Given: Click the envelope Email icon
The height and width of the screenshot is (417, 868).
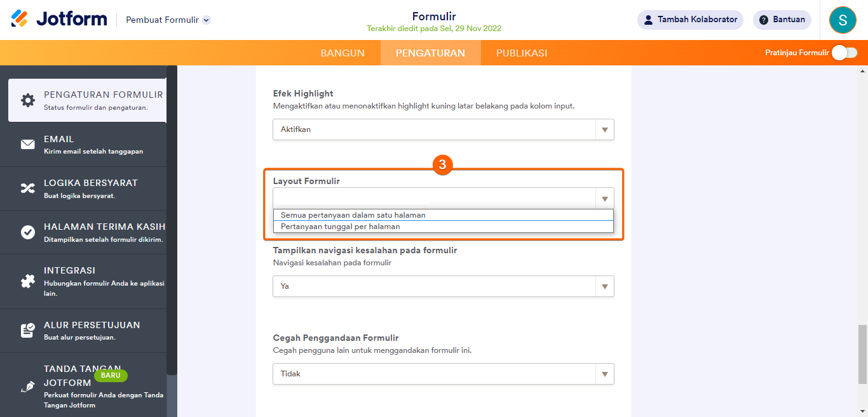Looking at the screenshot, I should [28, 145].
